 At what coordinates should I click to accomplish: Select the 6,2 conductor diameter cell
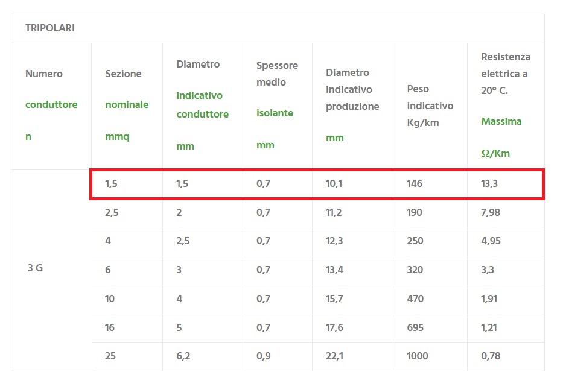pos(183,356)
